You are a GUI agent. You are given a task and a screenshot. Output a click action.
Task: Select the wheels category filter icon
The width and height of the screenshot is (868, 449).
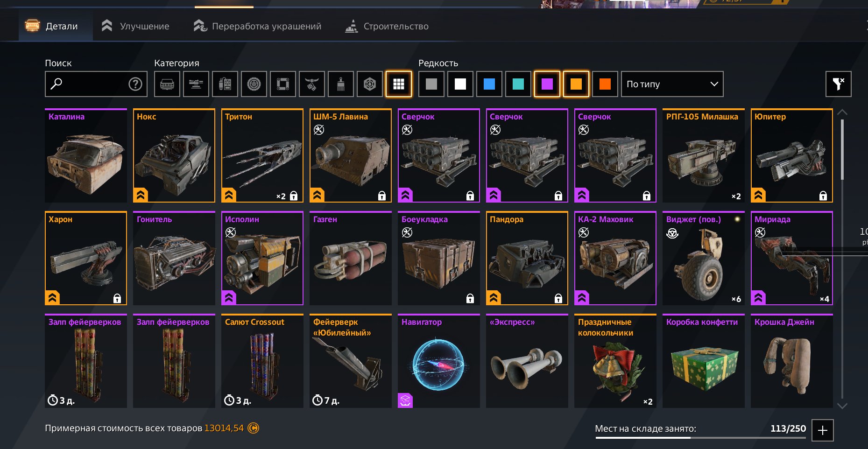[254, 84]
